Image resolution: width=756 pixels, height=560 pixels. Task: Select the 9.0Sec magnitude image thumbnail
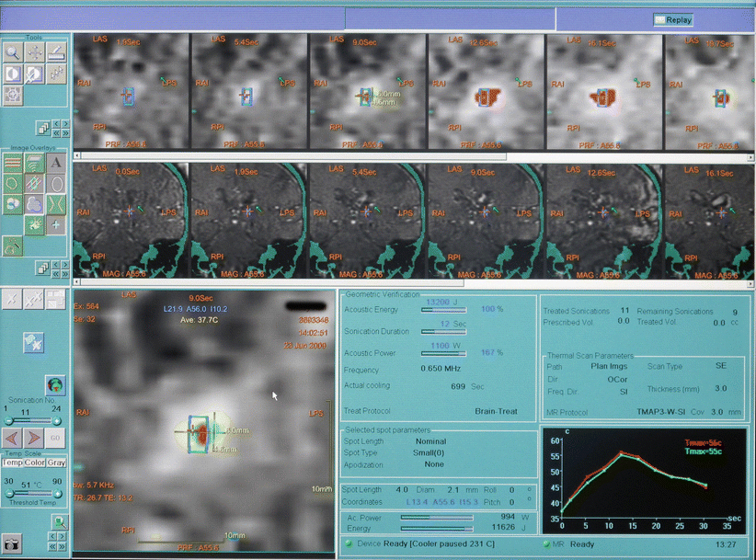(487, 221)
